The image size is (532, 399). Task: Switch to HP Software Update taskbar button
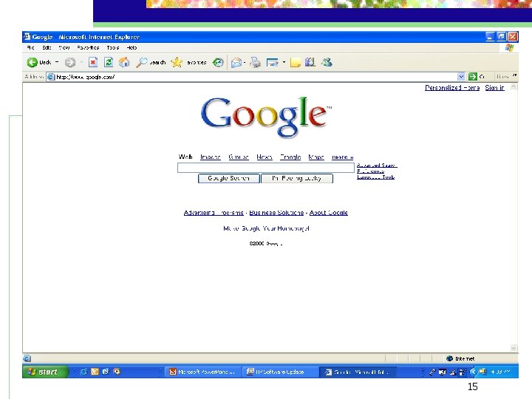pos(279,372)
